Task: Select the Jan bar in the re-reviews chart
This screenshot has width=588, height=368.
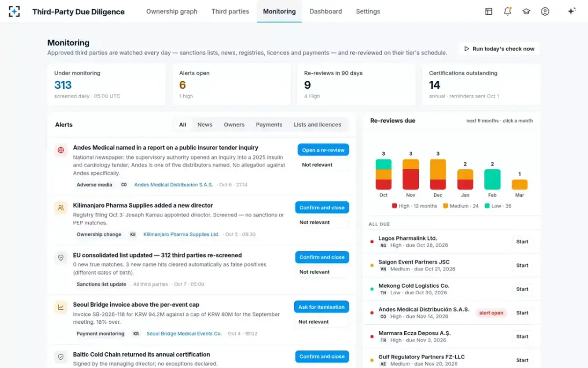Action: (x=465, y=180)
